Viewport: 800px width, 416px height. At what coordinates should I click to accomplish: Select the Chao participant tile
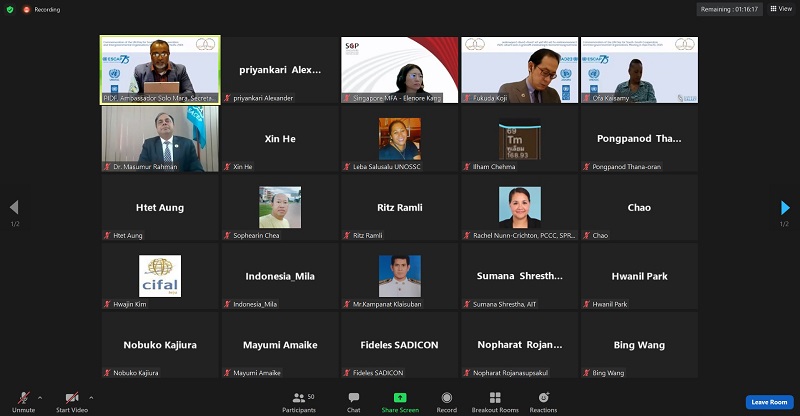click(x=639, y=207)
